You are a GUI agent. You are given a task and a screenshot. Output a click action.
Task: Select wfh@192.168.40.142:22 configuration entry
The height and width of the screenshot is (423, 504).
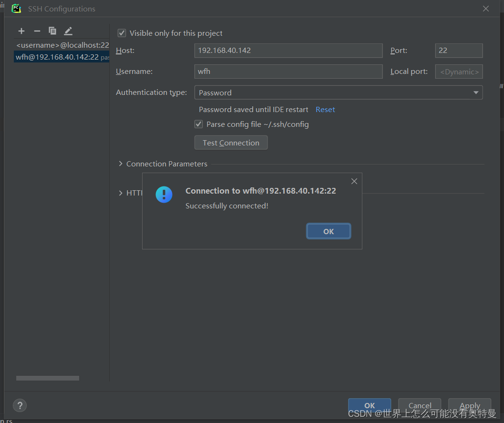coord(62,57)
